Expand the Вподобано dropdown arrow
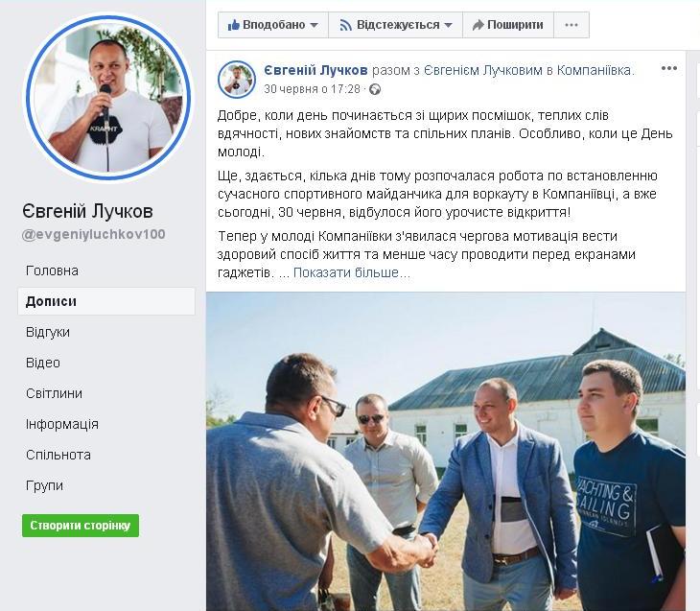The height and width of the screenshot is (611, 700). 315,25
